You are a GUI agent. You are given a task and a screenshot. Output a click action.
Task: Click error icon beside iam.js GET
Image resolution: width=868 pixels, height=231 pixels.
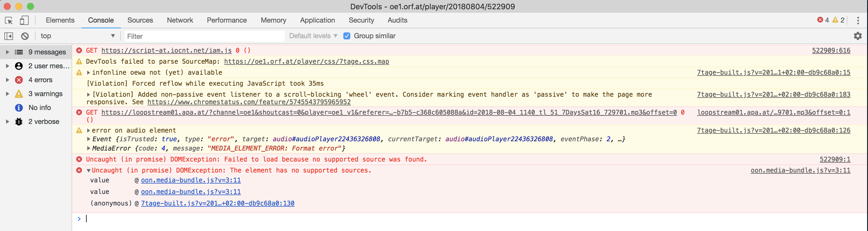(79, 50)
